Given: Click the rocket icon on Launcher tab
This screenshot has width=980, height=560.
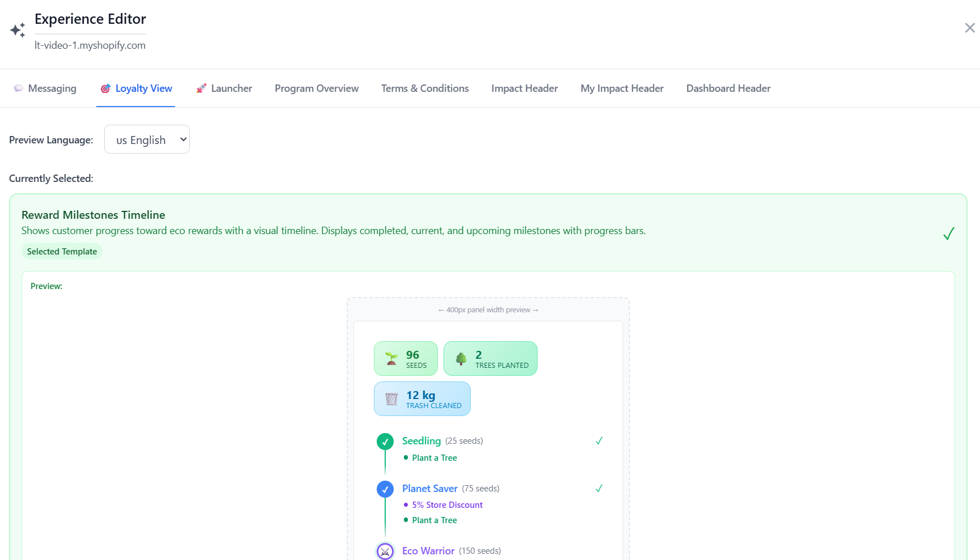Looking at the screenshot, I should (x=201, y=88).
